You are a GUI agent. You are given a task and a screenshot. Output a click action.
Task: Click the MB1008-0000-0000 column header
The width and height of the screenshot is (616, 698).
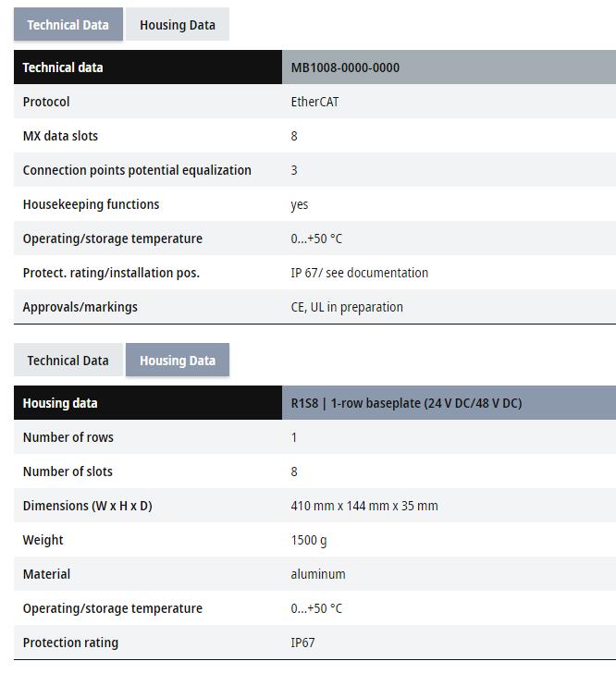pyautogui.click(x=345, y=67)
